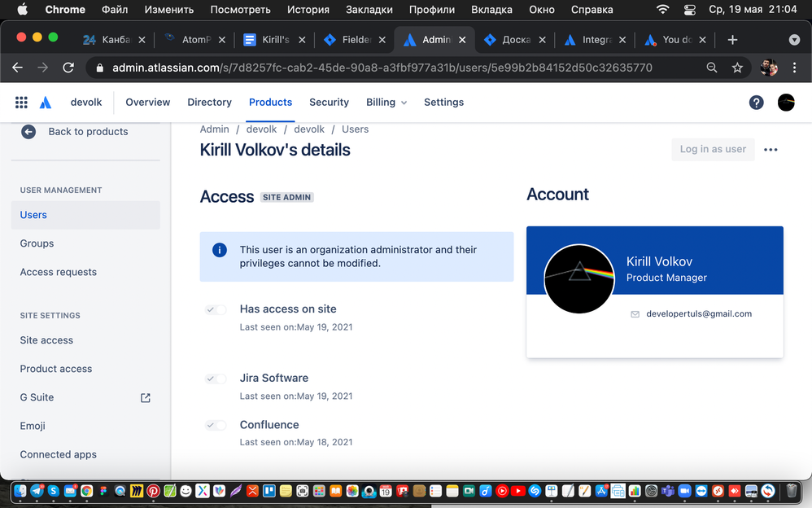The image size is (812, 508).
Task: Bookmark this page with the star icon
Action: coord(737,68)
